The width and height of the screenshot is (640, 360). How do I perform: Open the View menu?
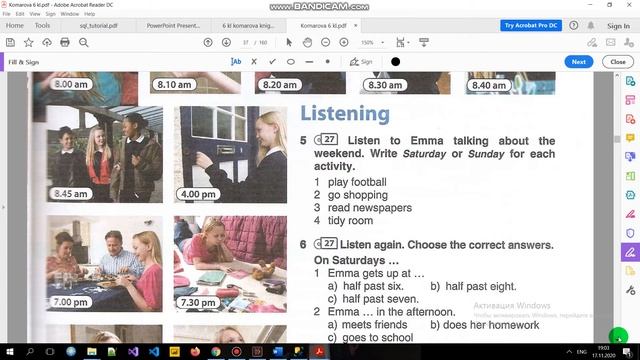[x=35, y=14]
